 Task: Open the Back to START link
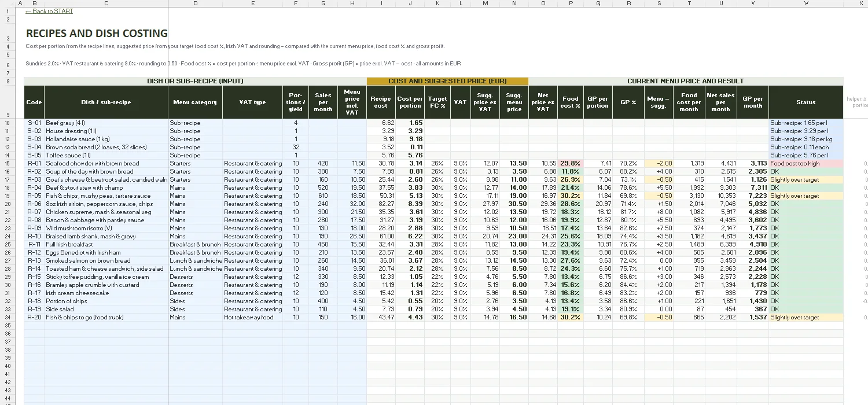pyautogui.click(x=49, y=11)
